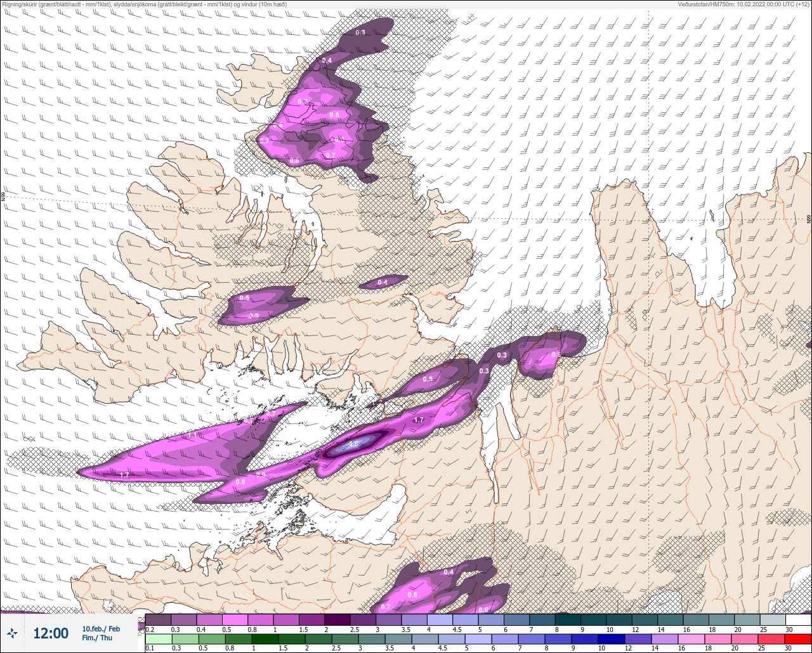Click the compass star icon beside 12:00
Image resolution: width=812 pixels, height=653 pixels.
tap(12, 633)
